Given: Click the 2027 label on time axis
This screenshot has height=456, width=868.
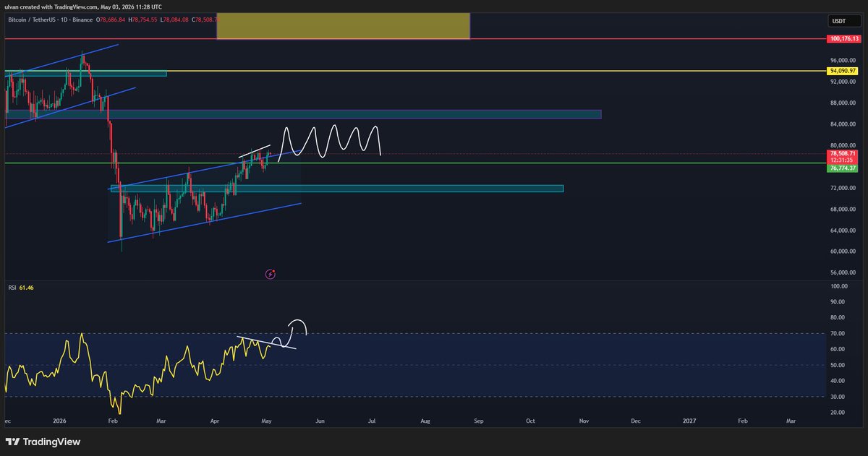Looking at the screenshot, I should pyautogui.click(x=689, y=420).
